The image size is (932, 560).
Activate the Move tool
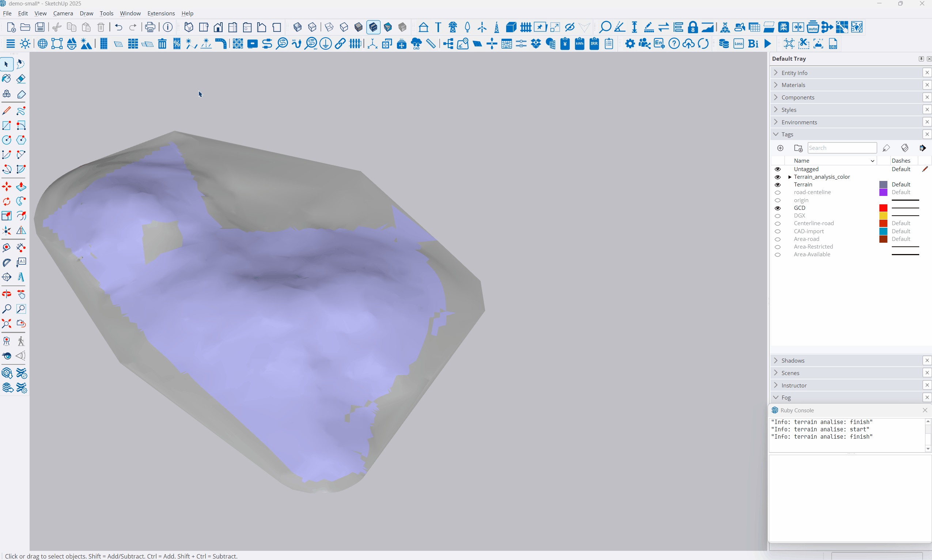pyautogui.click(x=7, y=187)
